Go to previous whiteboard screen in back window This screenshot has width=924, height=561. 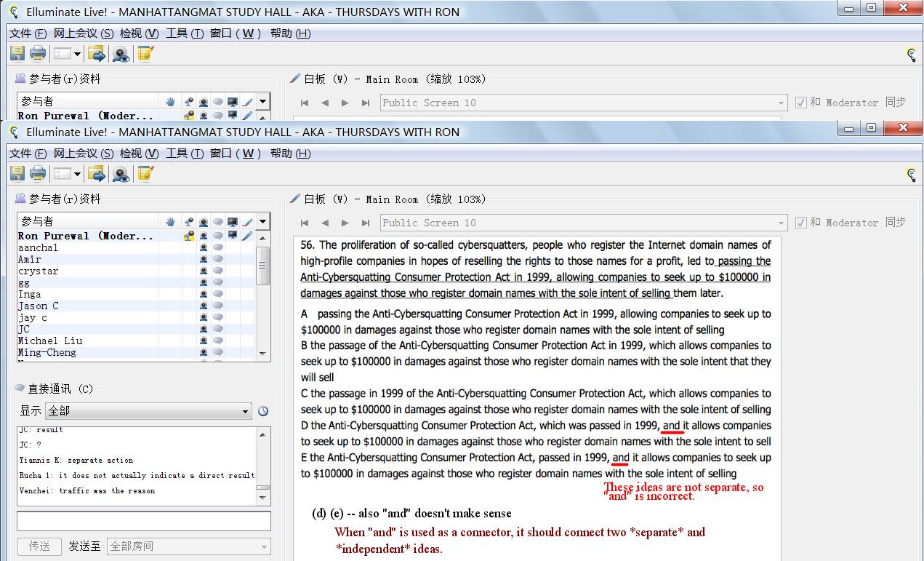325,103
